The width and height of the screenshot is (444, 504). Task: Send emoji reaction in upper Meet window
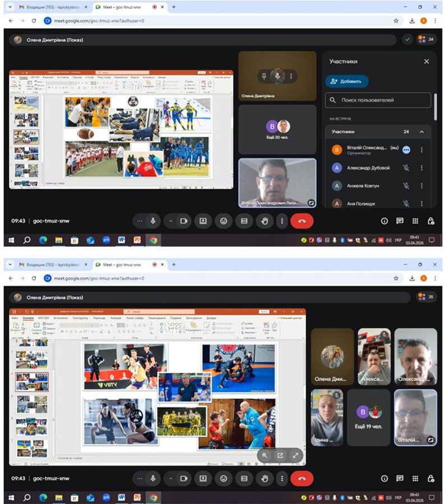pos(224,221)
